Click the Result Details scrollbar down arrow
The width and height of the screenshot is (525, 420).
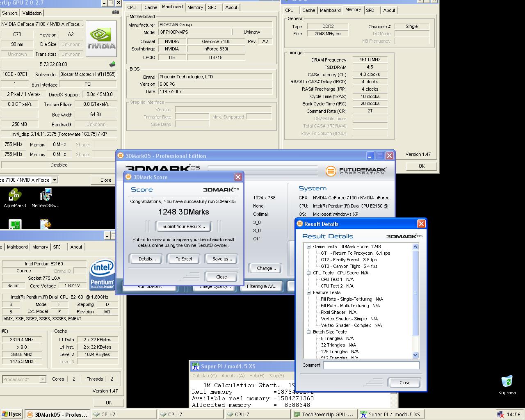(415, 355)
